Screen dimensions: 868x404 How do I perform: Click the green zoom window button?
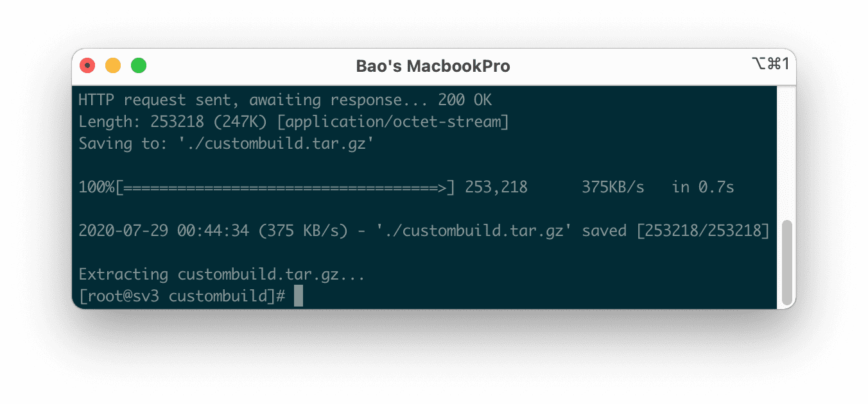click(139, 65)
